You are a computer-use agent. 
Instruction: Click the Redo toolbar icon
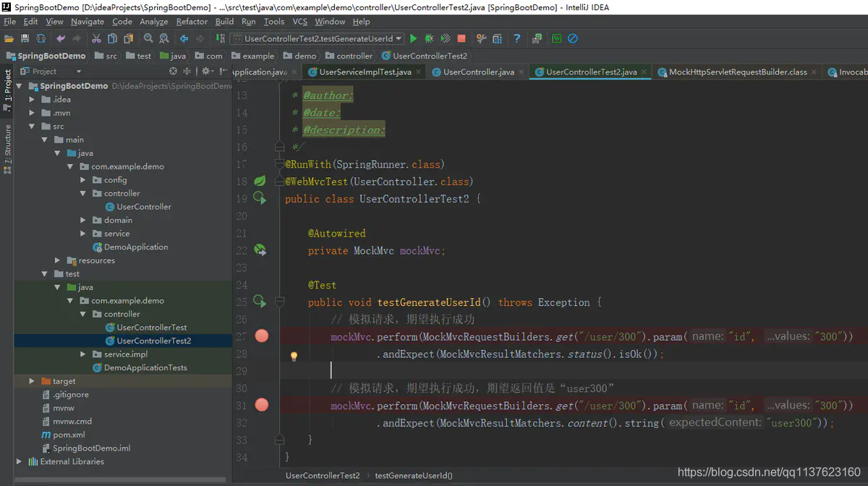[77, 38]
